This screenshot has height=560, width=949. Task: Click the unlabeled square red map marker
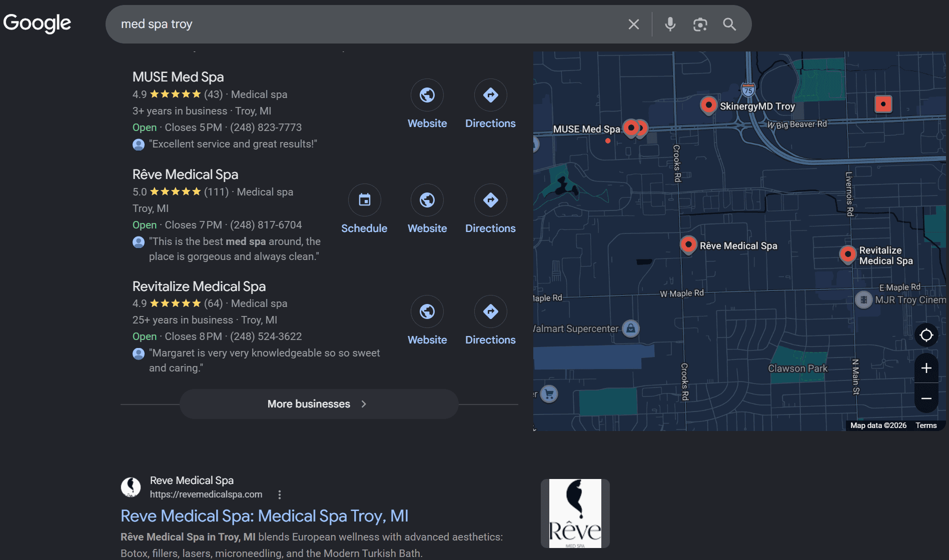(x=883, y=104)
